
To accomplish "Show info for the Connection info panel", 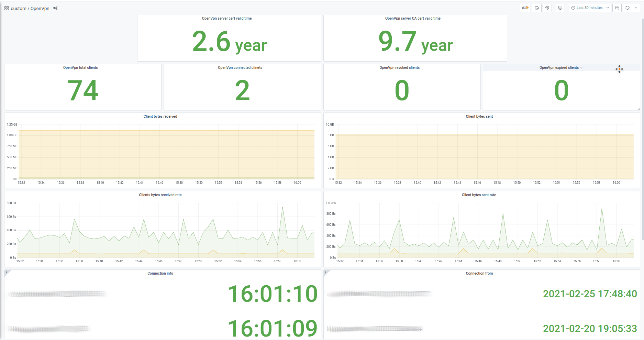I will (x=7, y=272).
